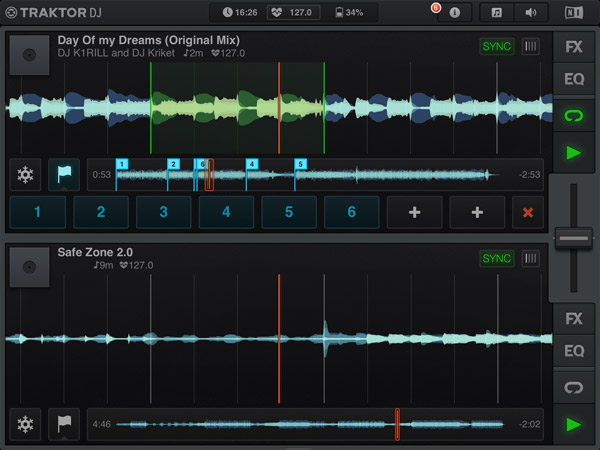Viewport: 600px width, 450px height.
Task: Select Safe Zone 2.0 album artwork
Action: click(29, 267)
